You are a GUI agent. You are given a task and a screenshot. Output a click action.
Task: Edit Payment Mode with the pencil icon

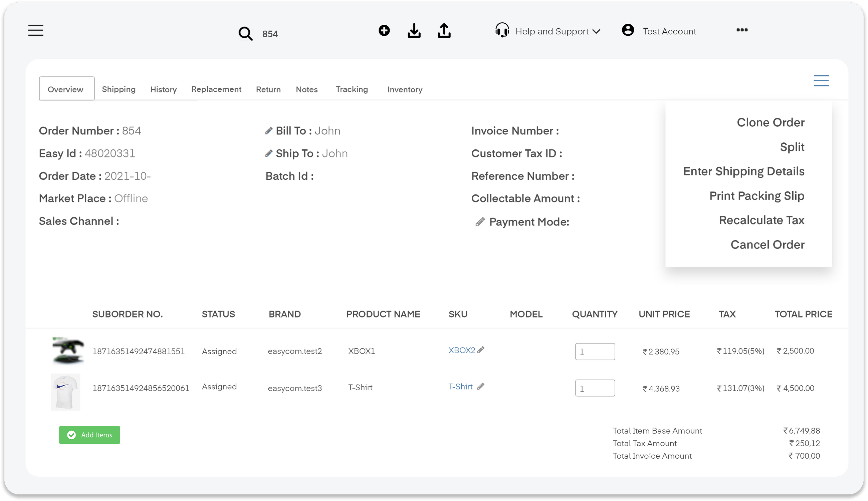pyautogui.click(x=479, y=221)
